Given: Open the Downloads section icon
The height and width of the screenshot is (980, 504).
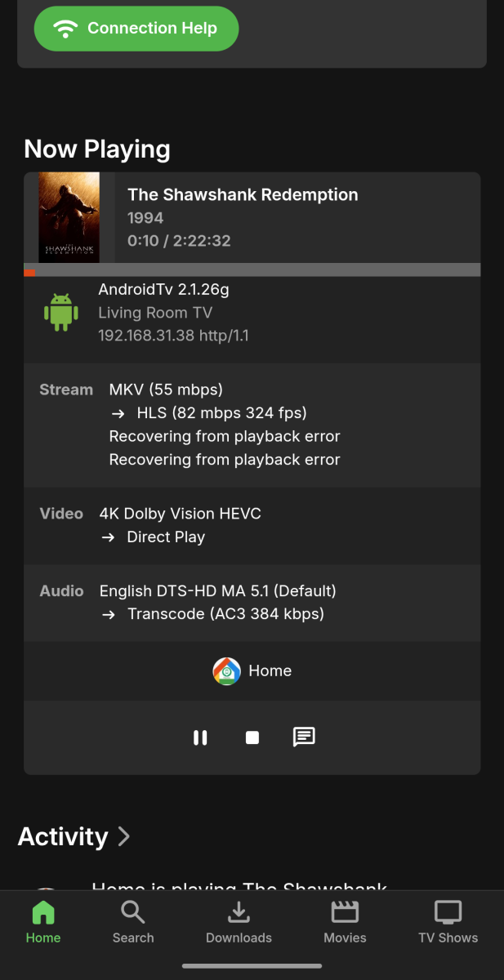Looking at the screenshot, I should (x=238, y=912).
